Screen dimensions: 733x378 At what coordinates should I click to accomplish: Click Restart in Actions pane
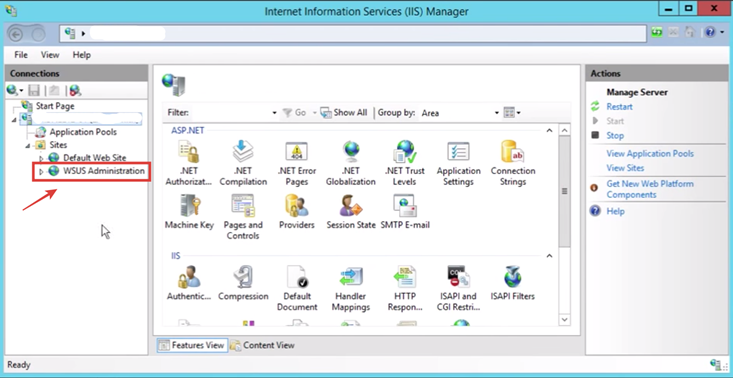coord(619,107)
